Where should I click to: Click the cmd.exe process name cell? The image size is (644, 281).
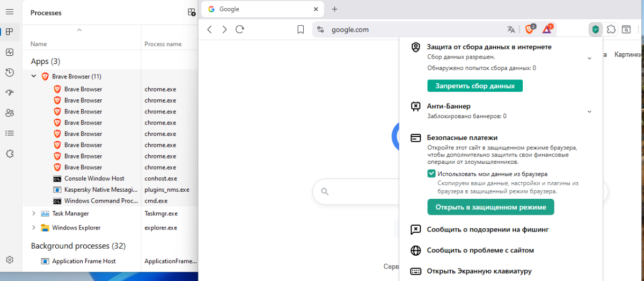(156, 201)
